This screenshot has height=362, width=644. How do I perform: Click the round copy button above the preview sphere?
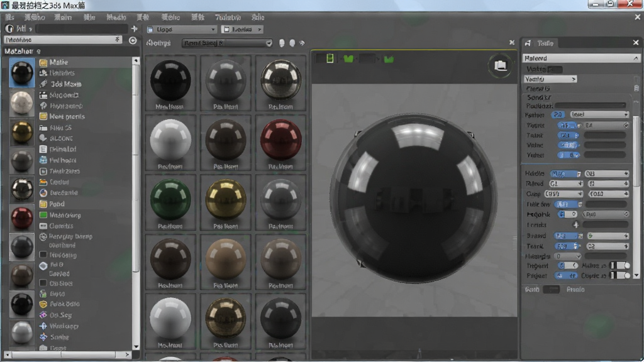(500, 65)
